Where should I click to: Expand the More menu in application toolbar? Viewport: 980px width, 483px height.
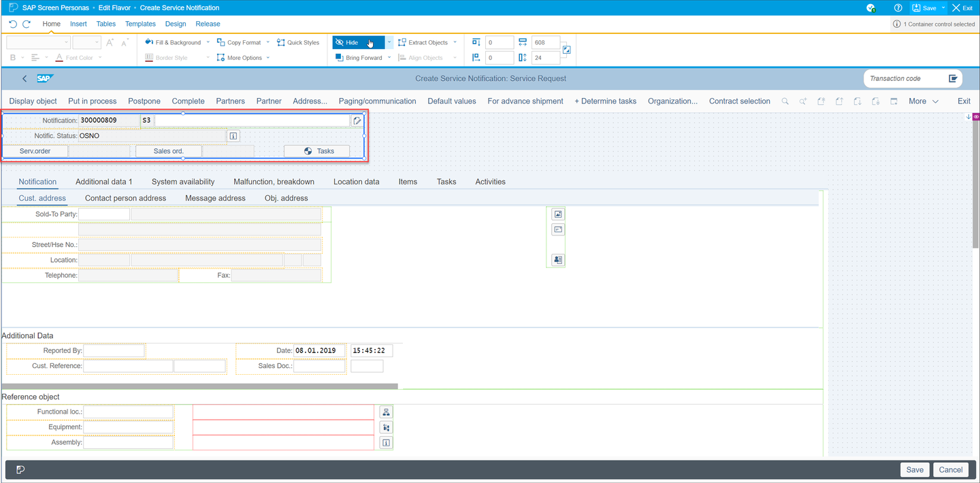tap(924, 101)
